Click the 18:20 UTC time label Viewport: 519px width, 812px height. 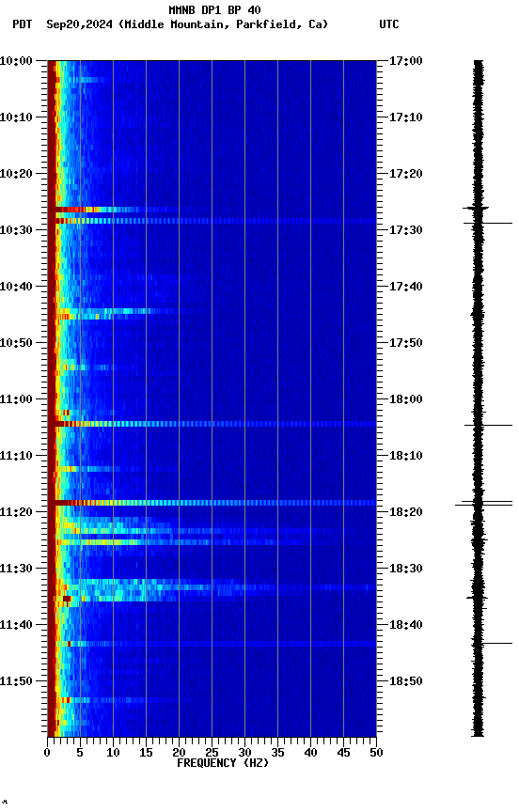coord(405,512)
